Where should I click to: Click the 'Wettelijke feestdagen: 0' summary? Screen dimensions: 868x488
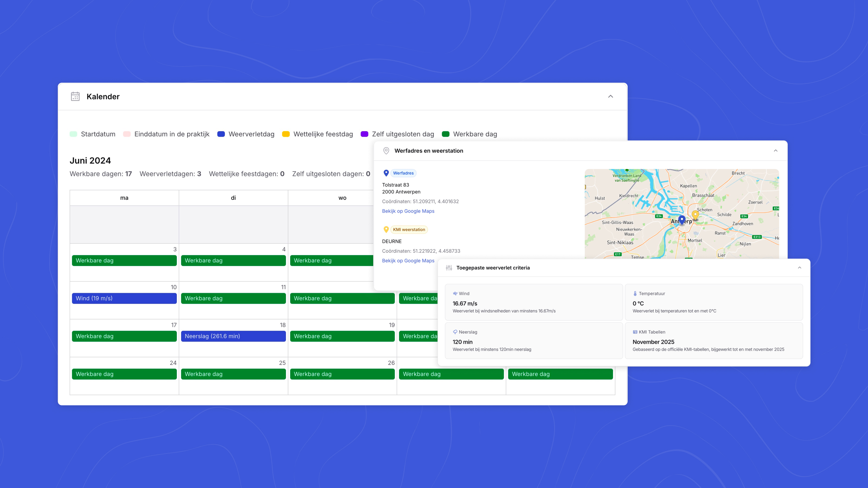coord(247,174)
